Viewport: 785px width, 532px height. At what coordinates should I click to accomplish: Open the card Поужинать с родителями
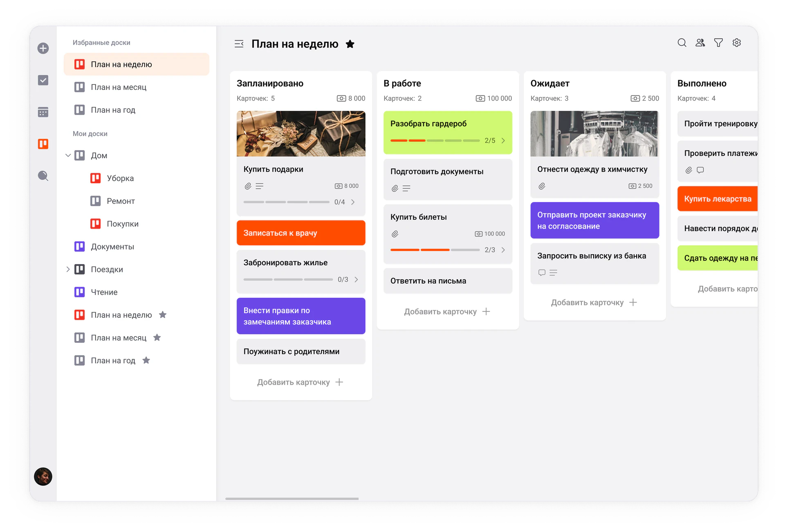click(301, 352)
